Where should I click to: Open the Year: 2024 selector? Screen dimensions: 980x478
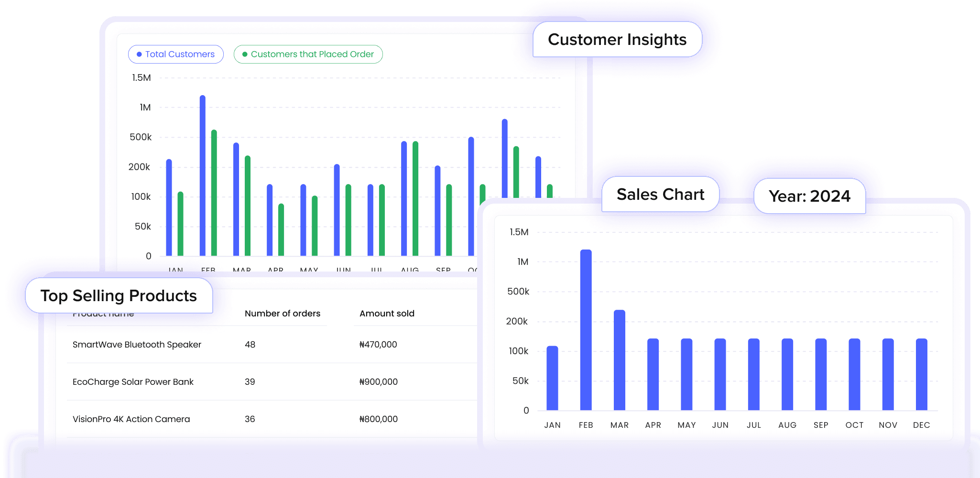pyautogui.click(x=809, y=196)
